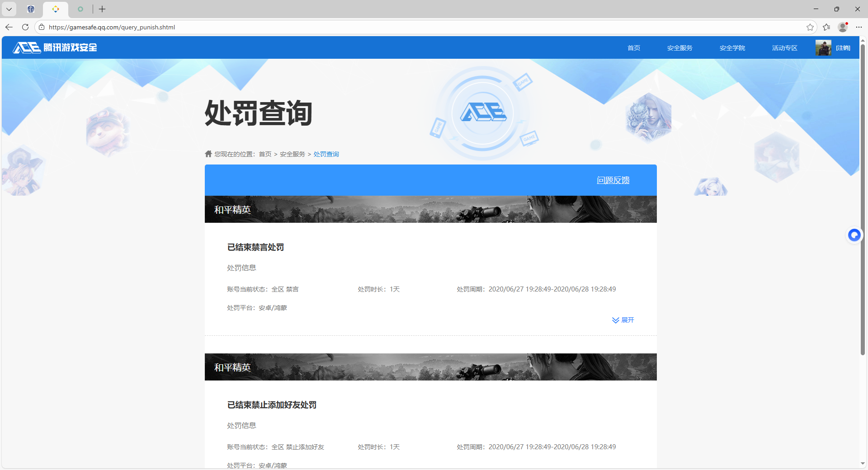Click the home icon in the breadcrumb
868x470 pixels.
[x=208, y=154]
